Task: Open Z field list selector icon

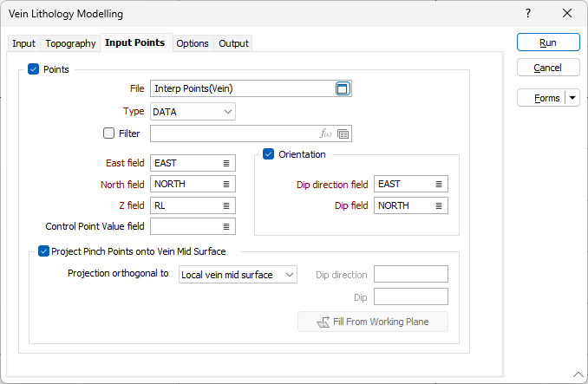Action: point(226,205)
